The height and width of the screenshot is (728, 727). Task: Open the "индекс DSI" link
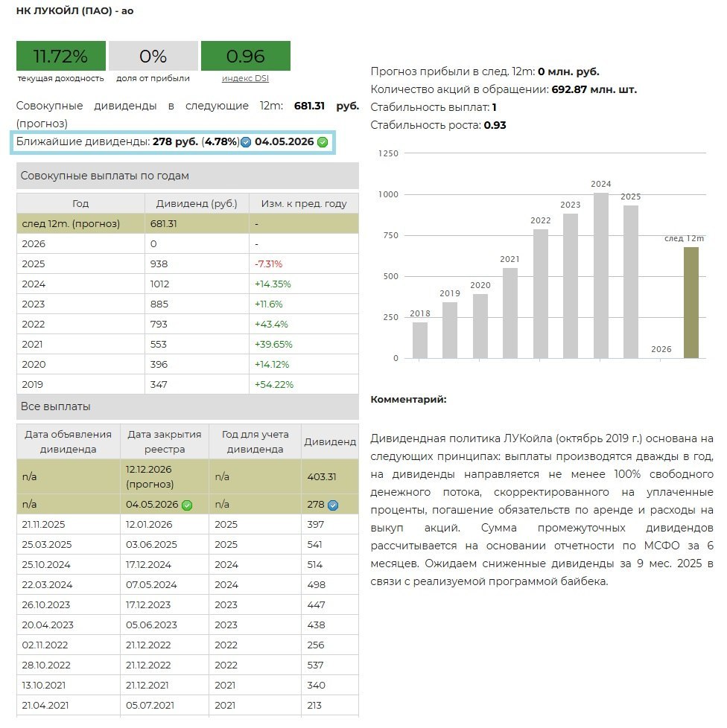[245, 78]
